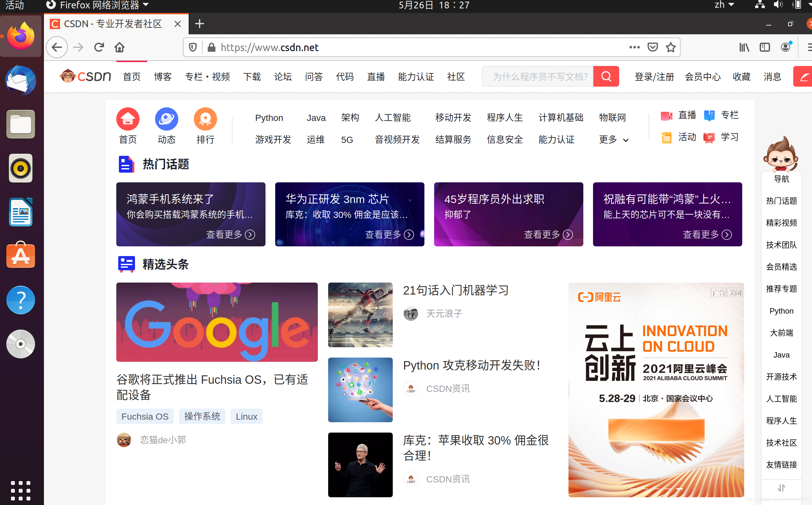Image resolution: width=812 pixels, height=505 pixels.
Task: Select the Python category link
Action: (x=269, y=118)
